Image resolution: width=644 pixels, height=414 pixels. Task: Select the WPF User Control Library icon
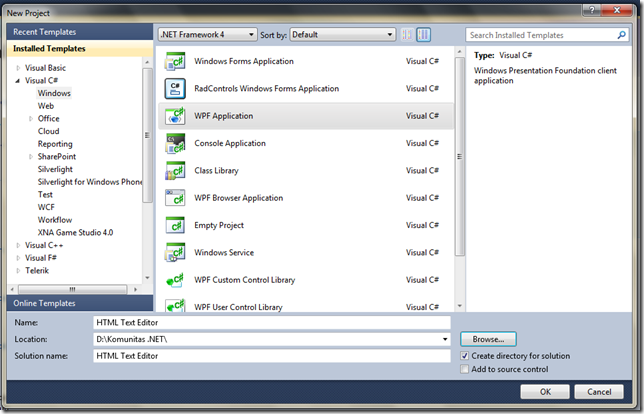coord(175,305)
